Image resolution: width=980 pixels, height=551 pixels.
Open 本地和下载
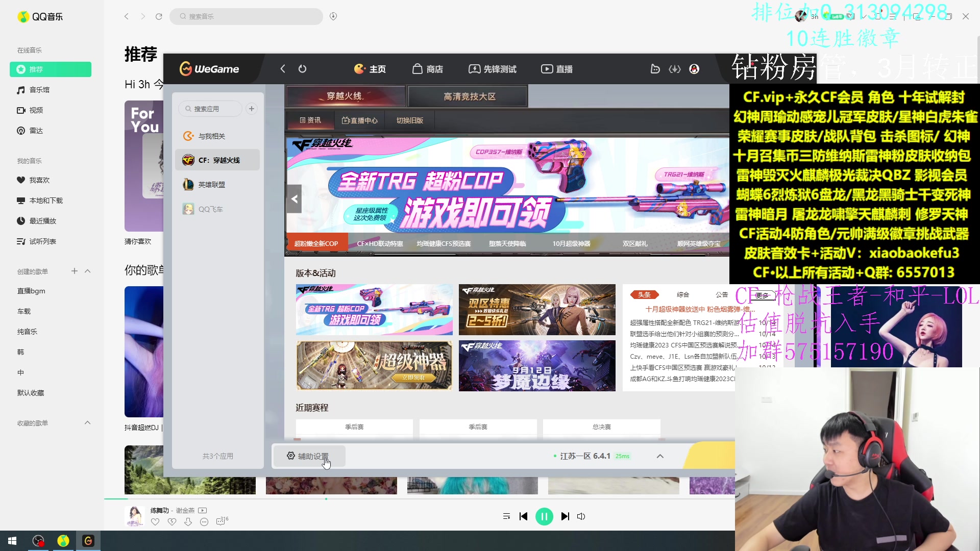pos(51,201)
